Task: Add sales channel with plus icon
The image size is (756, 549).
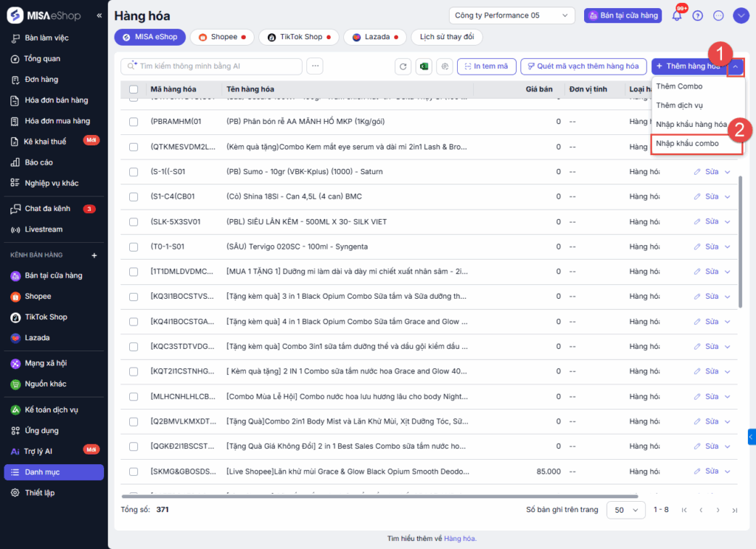Action: coord(94,255)
